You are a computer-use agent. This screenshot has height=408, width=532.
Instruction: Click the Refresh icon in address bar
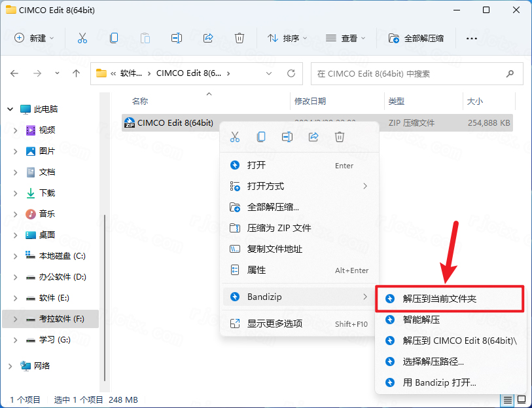(291, 73)
